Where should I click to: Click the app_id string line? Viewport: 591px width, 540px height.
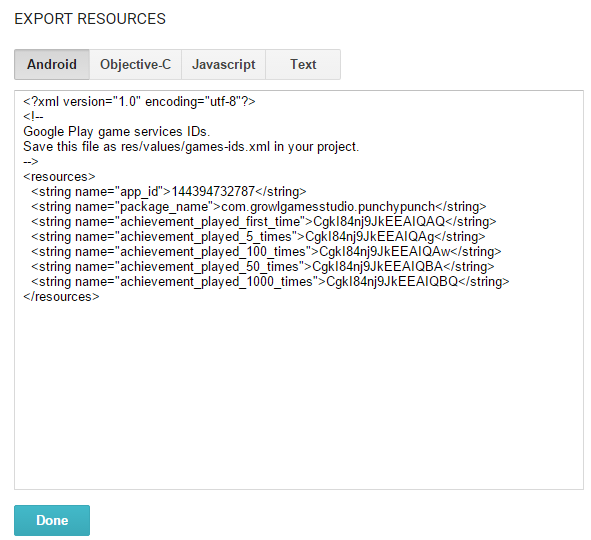(x=168, y=192)
